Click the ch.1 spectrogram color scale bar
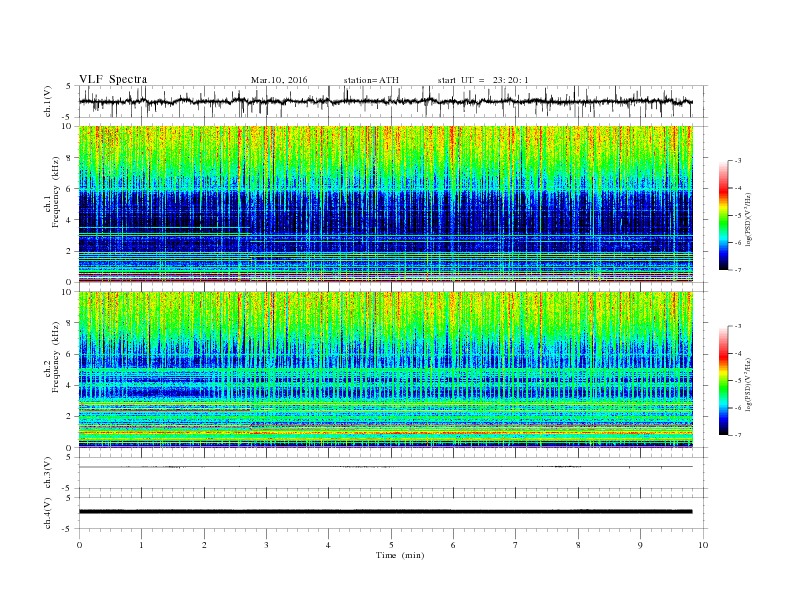Image resolution: width=792 pixels, height=612 pixels. pos(723,215)
